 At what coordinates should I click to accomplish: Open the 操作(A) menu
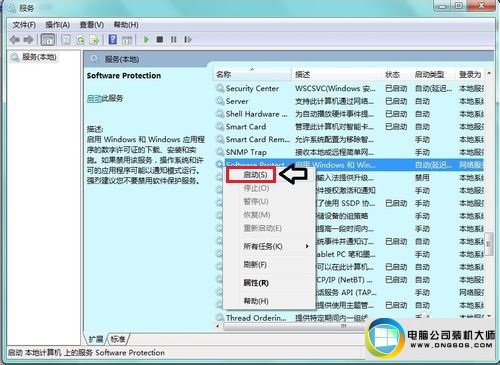pos(58,25)
